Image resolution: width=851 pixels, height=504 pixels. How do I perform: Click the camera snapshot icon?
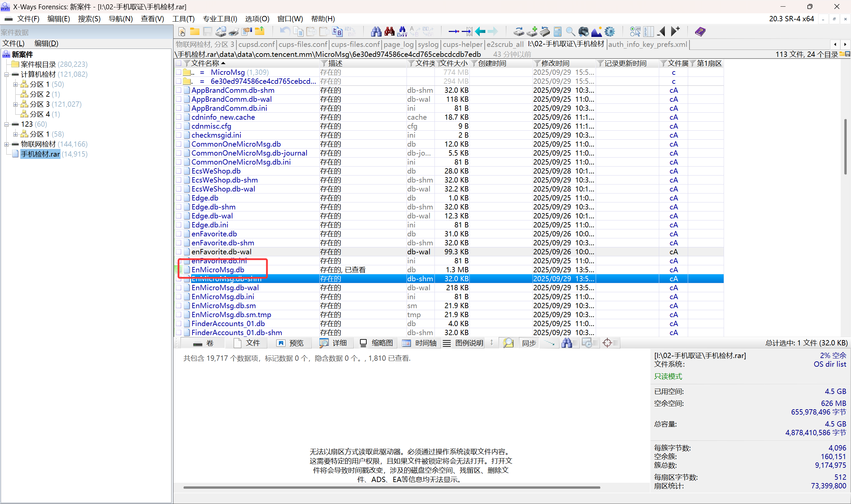coord(583,32)
